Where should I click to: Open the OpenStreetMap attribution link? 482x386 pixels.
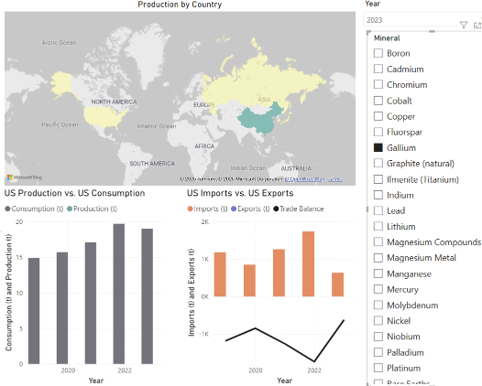[x=305, y=179]
